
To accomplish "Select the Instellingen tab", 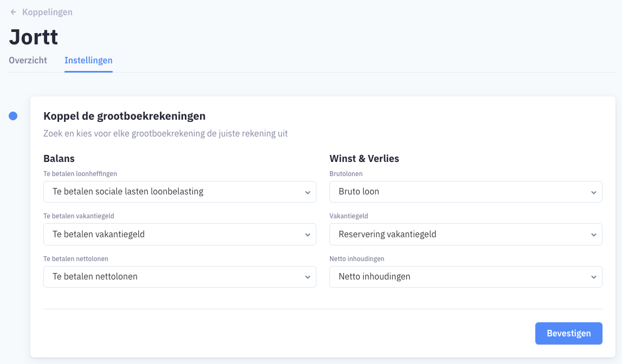I will (88, 60).
